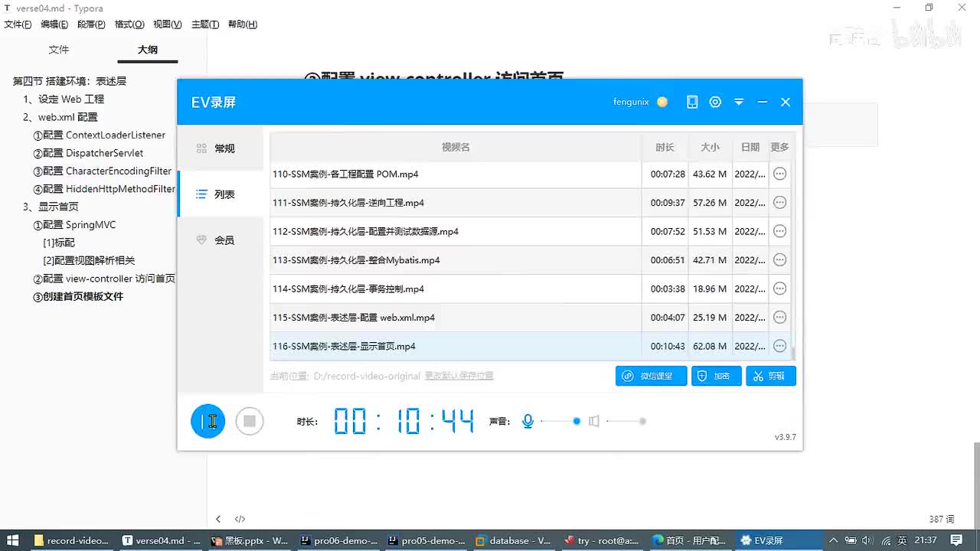Screen dimensions: 980x551
Task: Switch to the 列表 tab
Action: coord(220,194)
